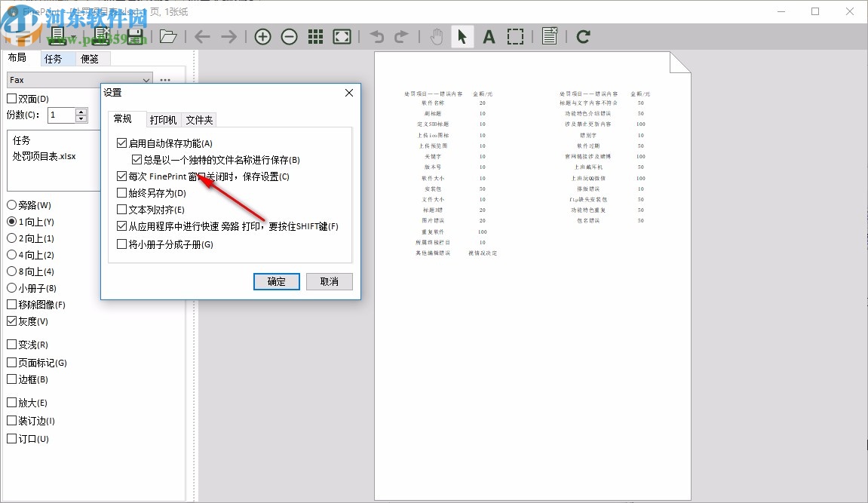Click the zoom in magnifier icon
The width and height of the screenshot is (868, 503).
[x=263, y=35]
